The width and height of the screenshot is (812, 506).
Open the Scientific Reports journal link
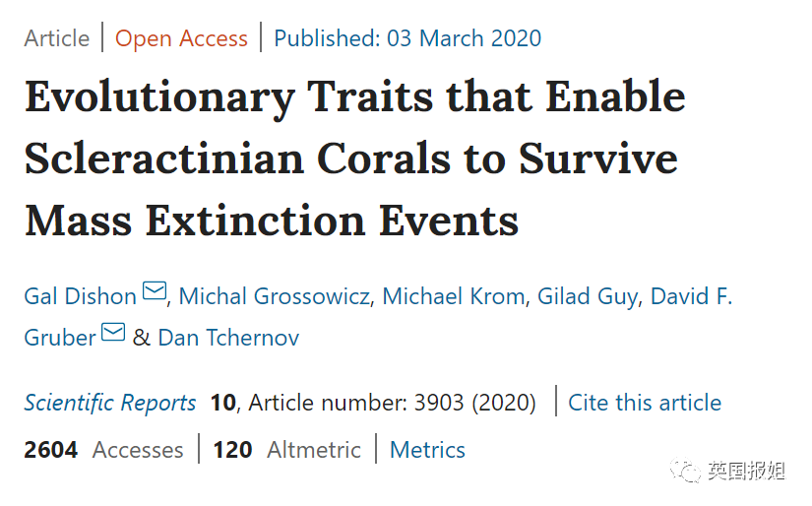(110, 403)
